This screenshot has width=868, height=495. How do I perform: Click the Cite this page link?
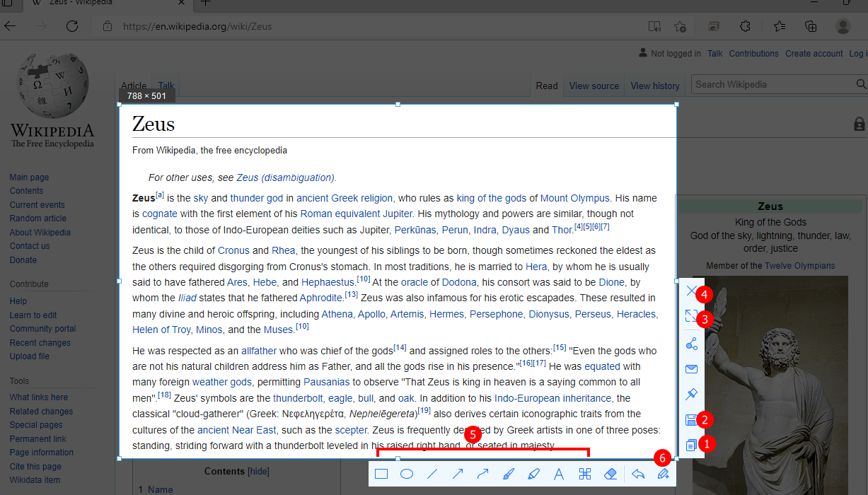pos(35,467)
